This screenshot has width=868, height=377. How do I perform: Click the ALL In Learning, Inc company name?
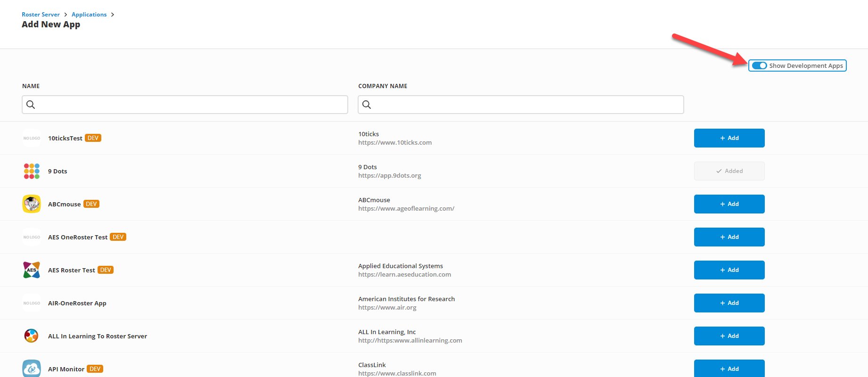(387, 332)
